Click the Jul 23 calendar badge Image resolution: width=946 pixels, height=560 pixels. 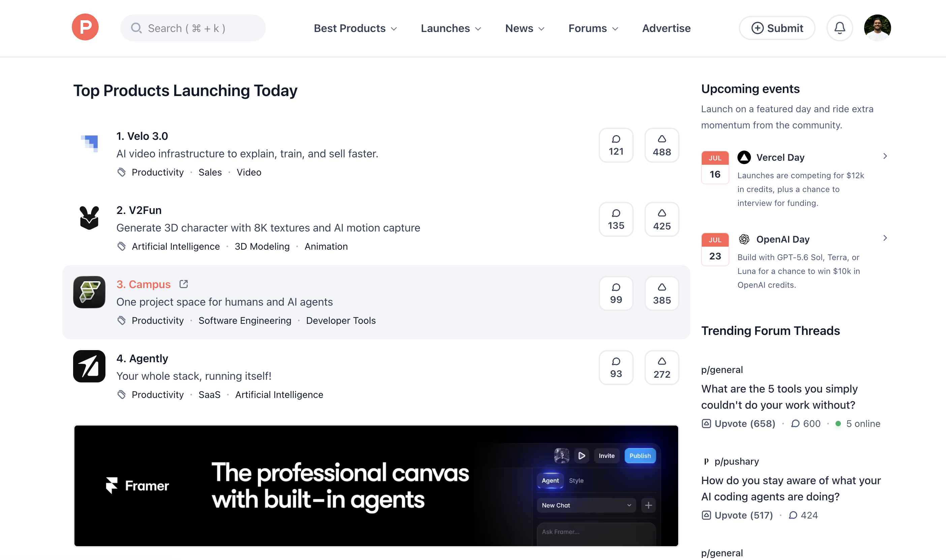715,249
